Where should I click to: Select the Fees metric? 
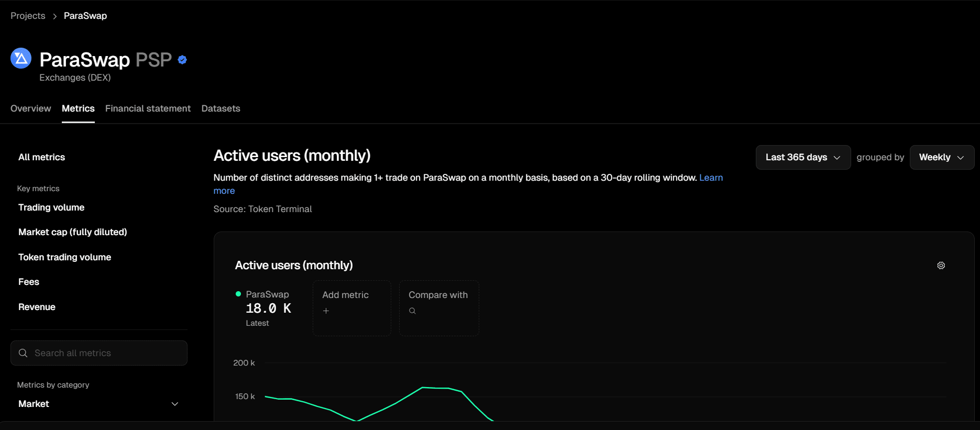click(x=29, y=282)
